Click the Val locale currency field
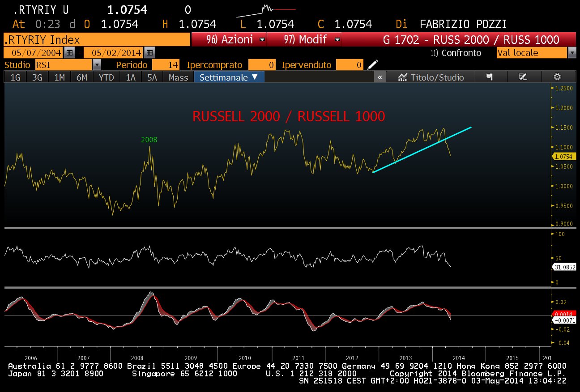 pos(532,53)
